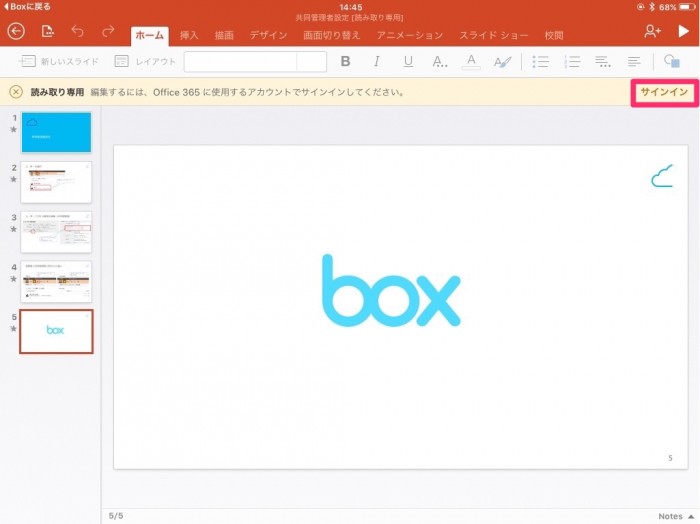Redo the last action

coord(108,32)
